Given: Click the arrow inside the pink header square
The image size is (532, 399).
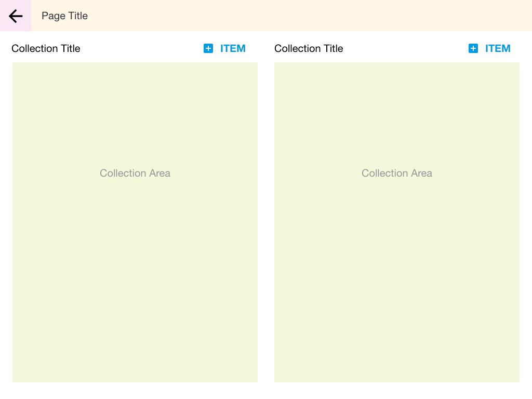Looking at the screenshot, I should tap(15, 16).
